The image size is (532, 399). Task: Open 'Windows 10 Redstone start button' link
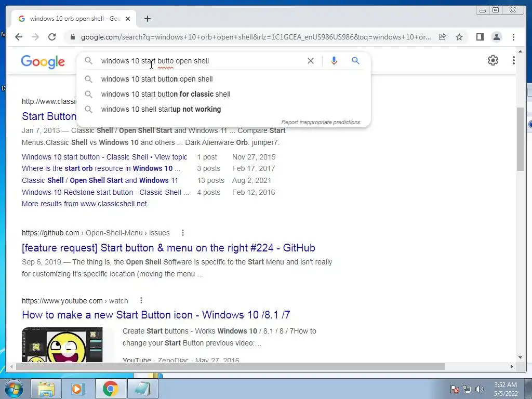tap(105, 192)
